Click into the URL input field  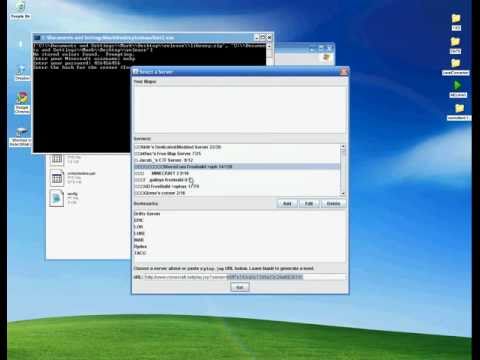click(x=244, y=277)
